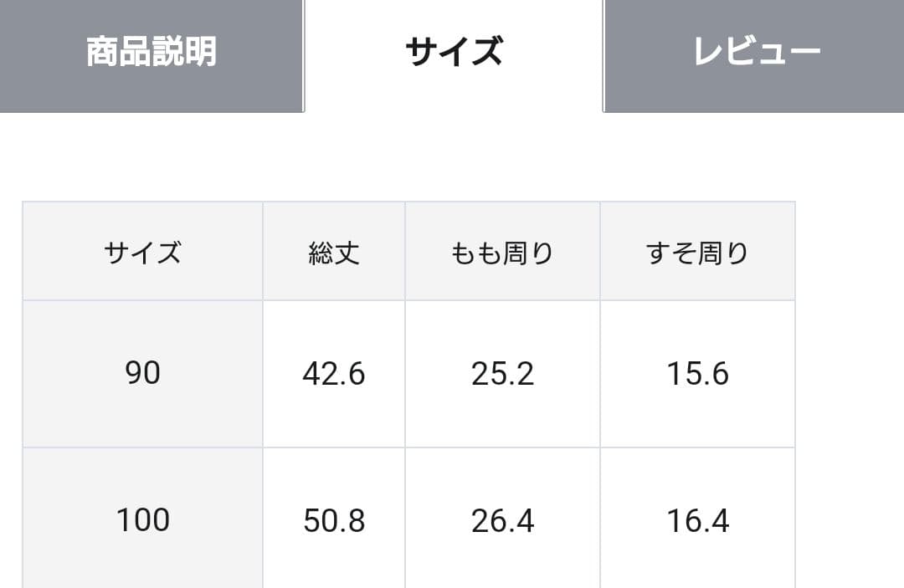Viewport: 904px width, 588px height.
Task: Select the size 90 row label
Action: point(142,373)
